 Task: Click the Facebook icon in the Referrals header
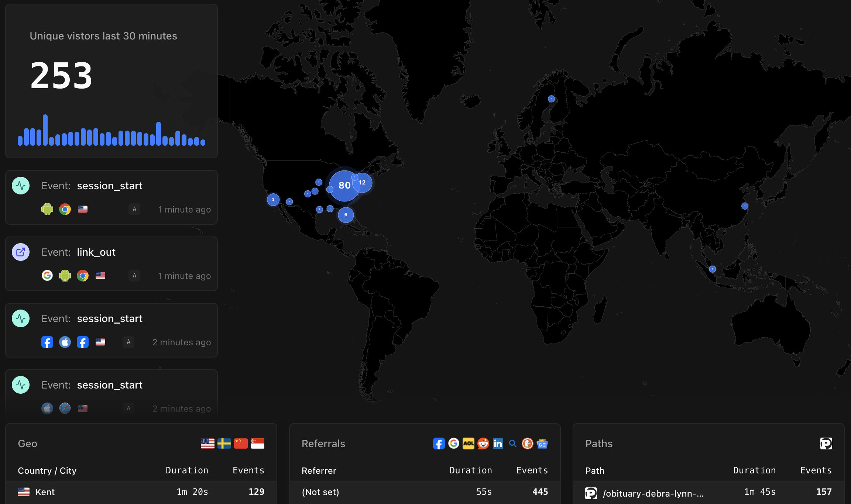(x=439, y=443)
